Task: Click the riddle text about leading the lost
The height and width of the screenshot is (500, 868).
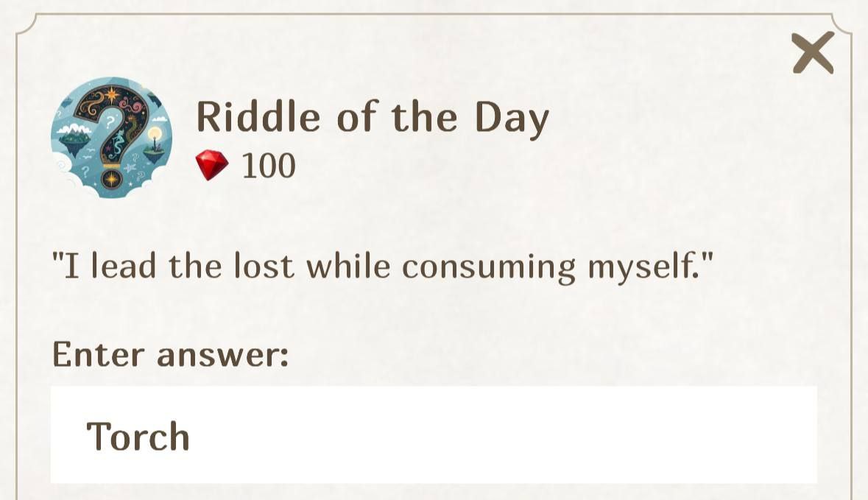Action: [383, 266]
